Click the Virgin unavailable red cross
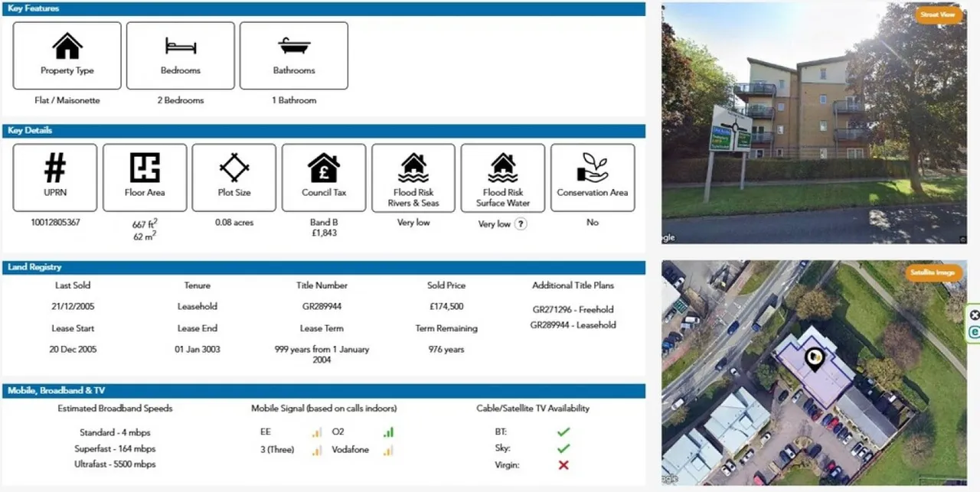 [x=563, y=465]
